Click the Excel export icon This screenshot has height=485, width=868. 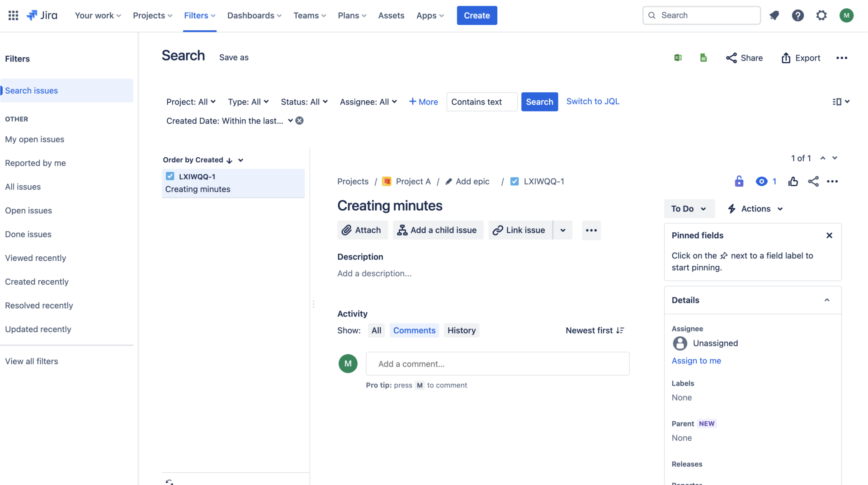[678, 58]
